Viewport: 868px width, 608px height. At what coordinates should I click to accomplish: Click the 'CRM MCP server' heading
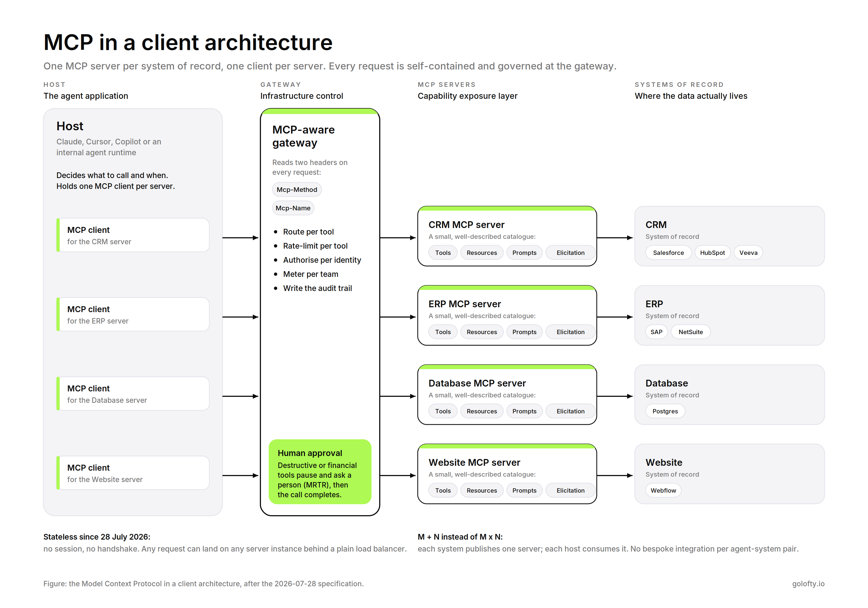click(466, 225)
